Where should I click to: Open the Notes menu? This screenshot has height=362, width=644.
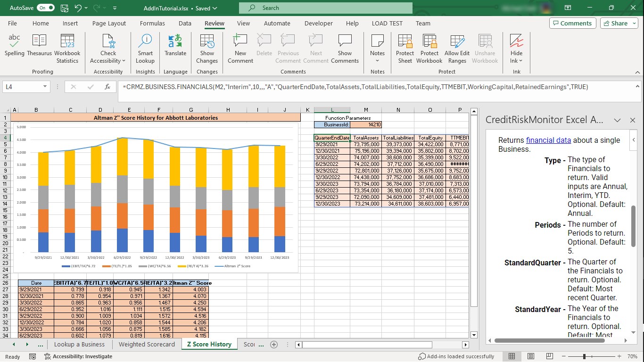tap(377, 49)
